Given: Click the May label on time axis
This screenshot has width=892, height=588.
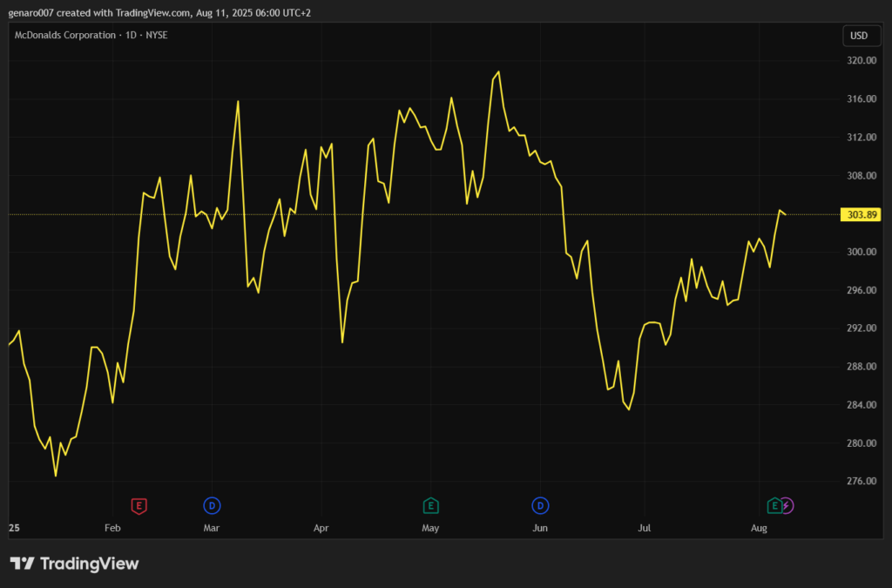Looking at the screenshot, I should pyautogui.click(x=430, y=528).
